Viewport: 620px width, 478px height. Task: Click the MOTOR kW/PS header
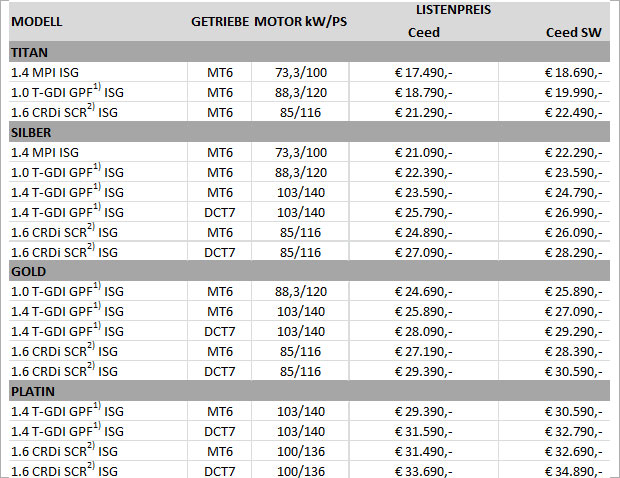(300, 21)
